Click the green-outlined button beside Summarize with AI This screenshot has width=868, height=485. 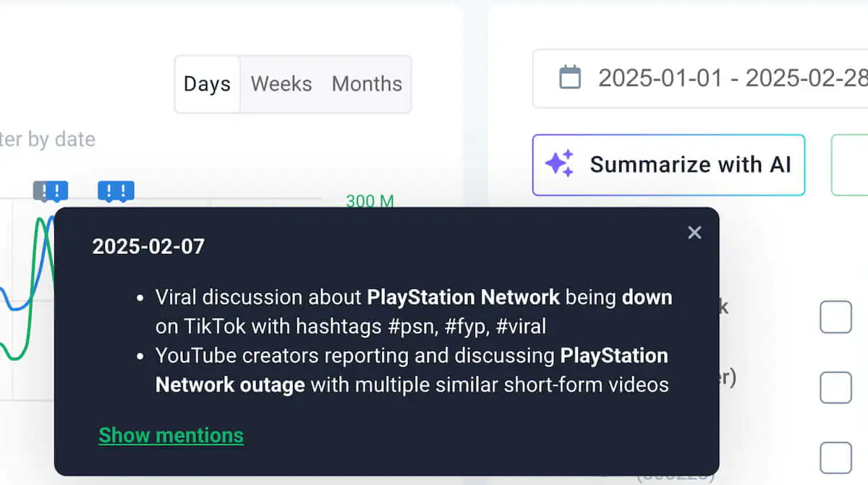851,165
